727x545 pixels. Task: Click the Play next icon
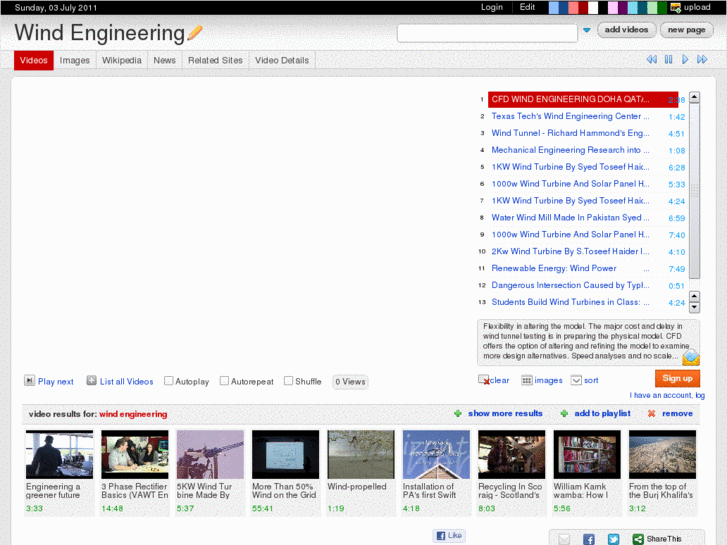pos(29,381)
